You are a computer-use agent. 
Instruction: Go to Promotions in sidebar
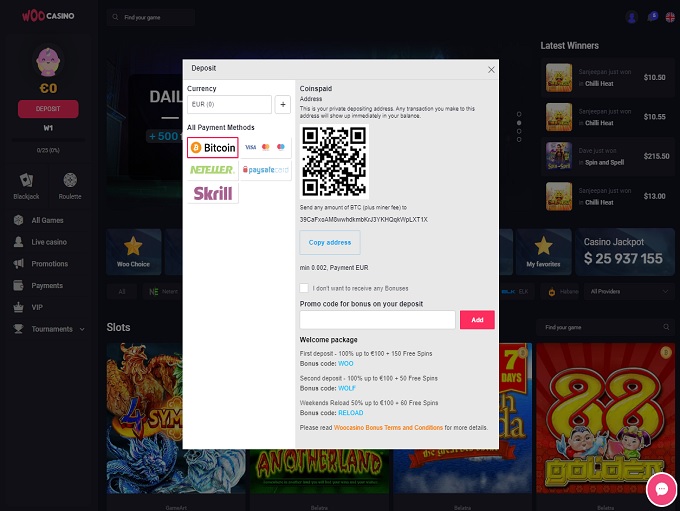click(49, 264)
